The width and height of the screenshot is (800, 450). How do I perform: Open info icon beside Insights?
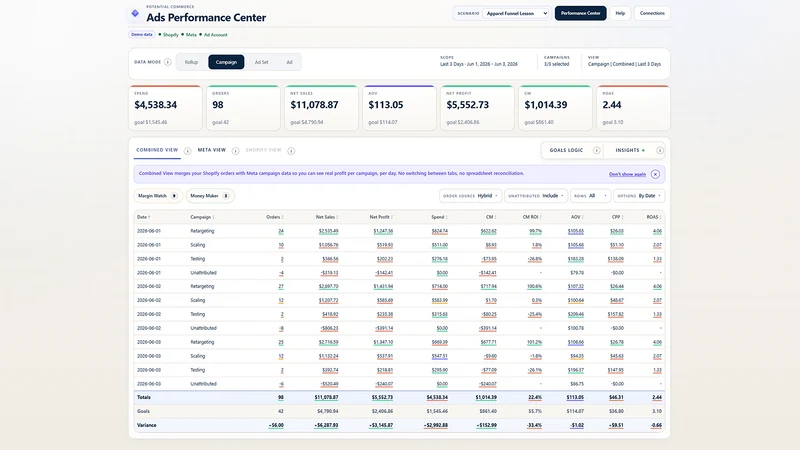(659, 151)
